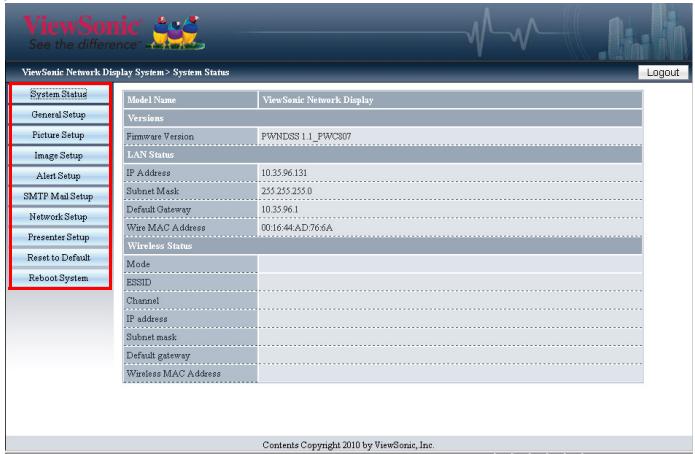This screenshot has height=454, width=695.
Task: Click the 'IP address' wireless row label
Action: click(x=147, y=318)
